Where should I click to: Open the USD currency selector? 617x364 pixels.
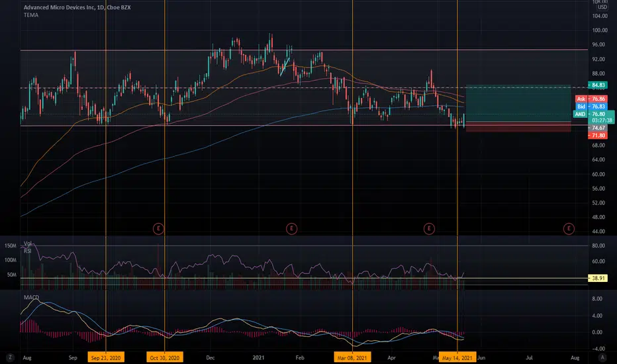[x=602, y=7]
